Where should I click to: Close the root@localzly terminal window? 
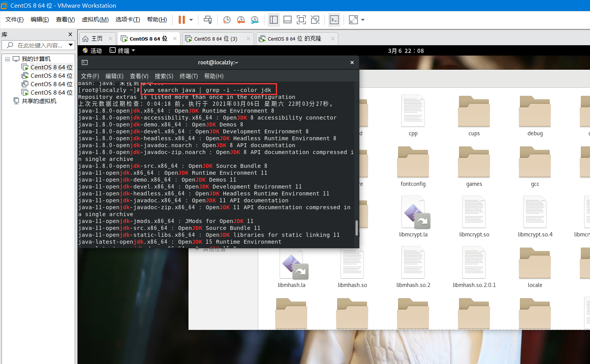[x=352, y=62]
